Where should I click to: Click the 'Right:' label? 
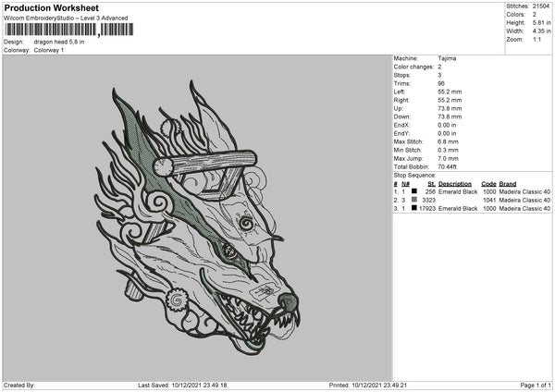click(x=401, y=100)
